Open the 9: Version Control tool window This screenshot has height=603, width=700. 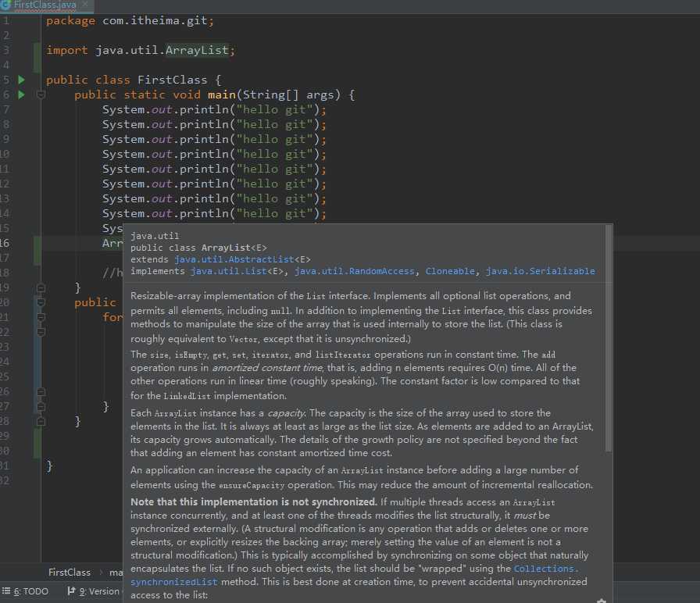(93, 591)
